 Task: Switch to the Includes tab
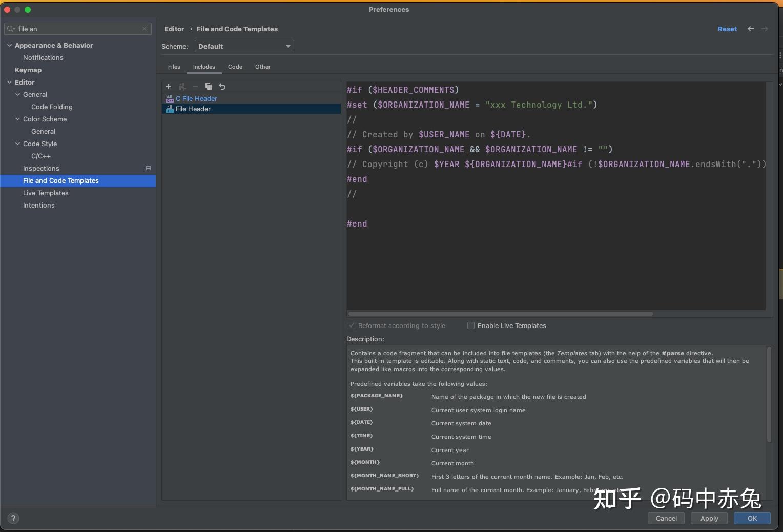[x=204, y=67]
